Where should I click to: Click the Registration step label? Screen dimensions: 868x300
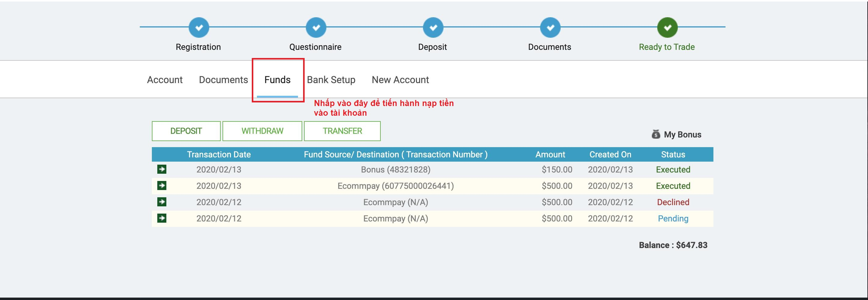(198, 47)
